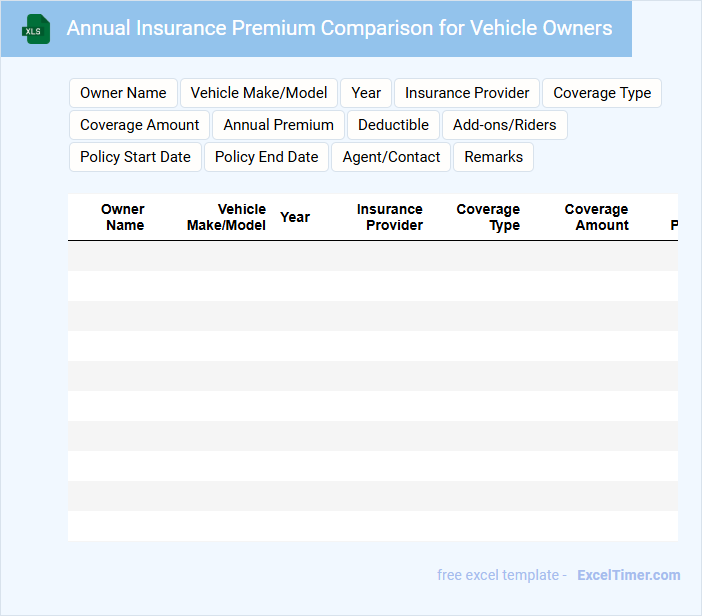This screenshot has width=702, height=616.
Task: Select the Policy Start Date tag
Action: 135,157
